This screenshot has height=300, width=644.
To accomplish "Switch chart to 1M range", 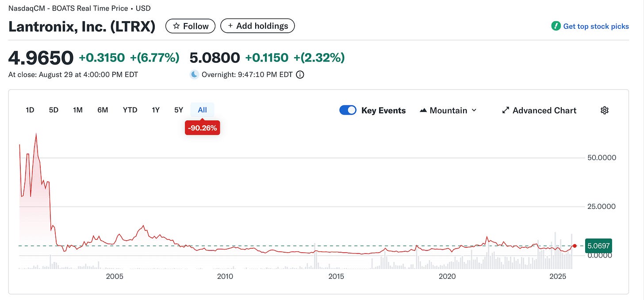I will click(78, 110).
